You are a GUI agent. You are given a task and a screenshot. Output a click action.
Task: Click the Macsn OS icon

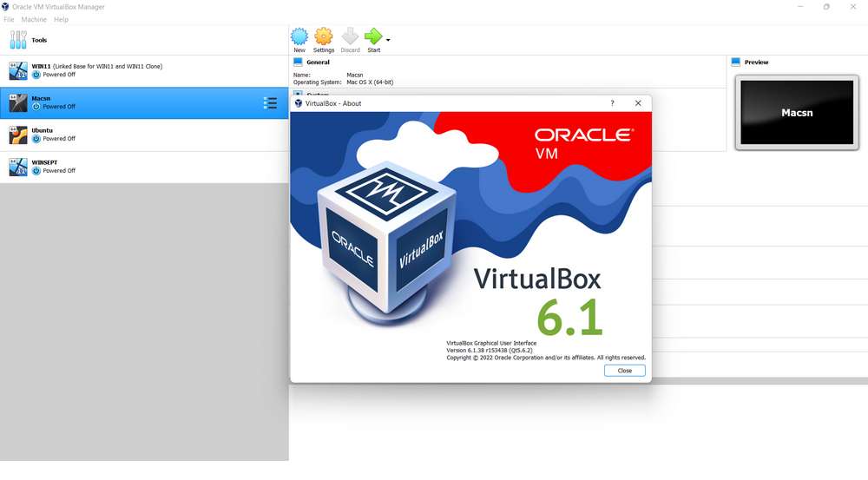click(18, 103)
